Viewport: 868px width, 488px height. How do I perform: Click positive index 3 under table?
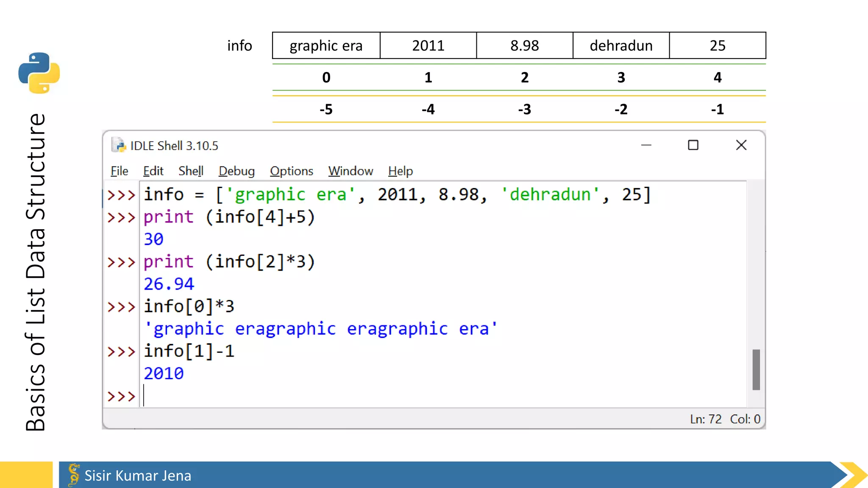pos(621,78)
